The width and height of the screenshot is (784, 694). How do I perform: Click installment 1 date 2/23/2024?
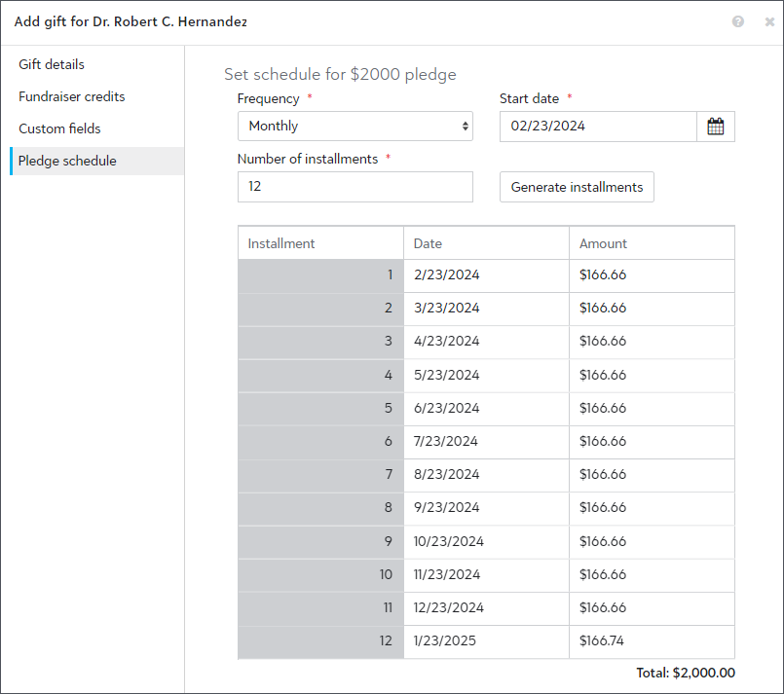485,275
